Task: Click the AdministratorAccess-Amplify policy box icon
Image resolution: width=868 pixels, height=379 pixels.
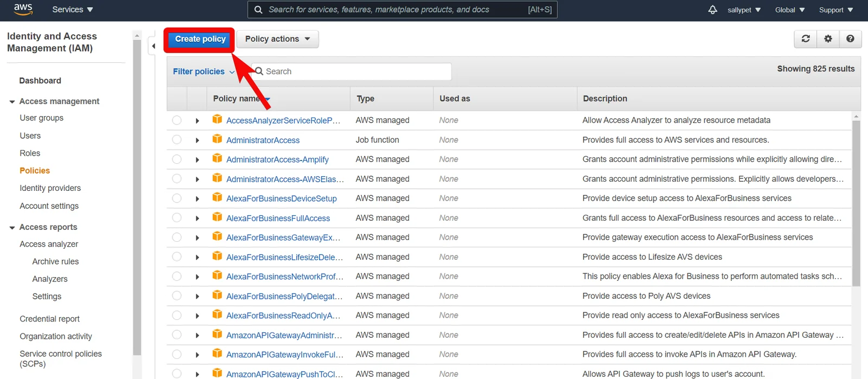Action: click(217, 158)
